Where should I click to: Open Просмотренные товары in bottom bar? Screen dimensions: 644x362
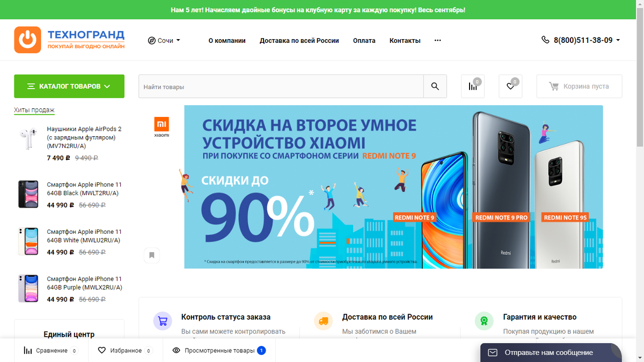pos(219,351)
